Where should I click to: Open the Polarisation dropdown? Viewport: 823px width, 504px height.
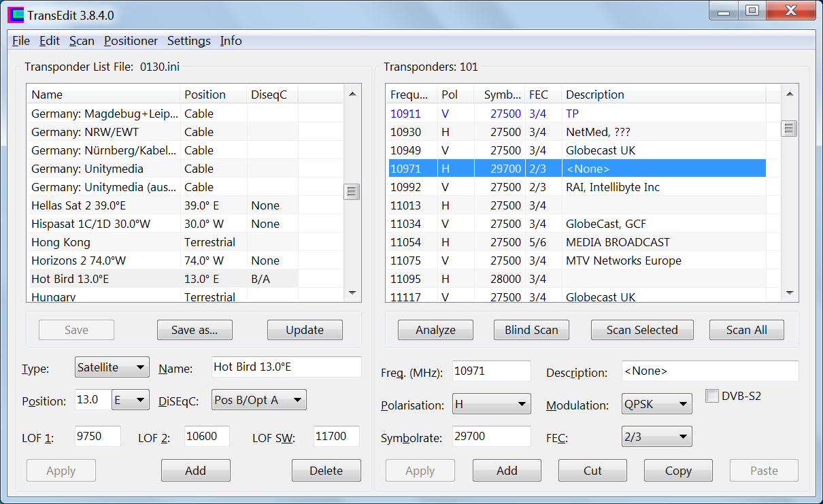491,404
